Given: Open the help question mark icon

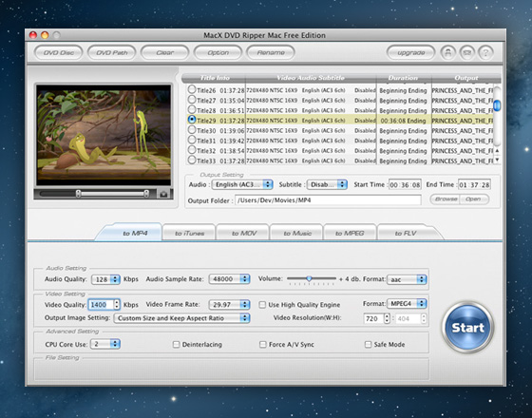Looking at the screenshot, I should [x=485, y=52].
